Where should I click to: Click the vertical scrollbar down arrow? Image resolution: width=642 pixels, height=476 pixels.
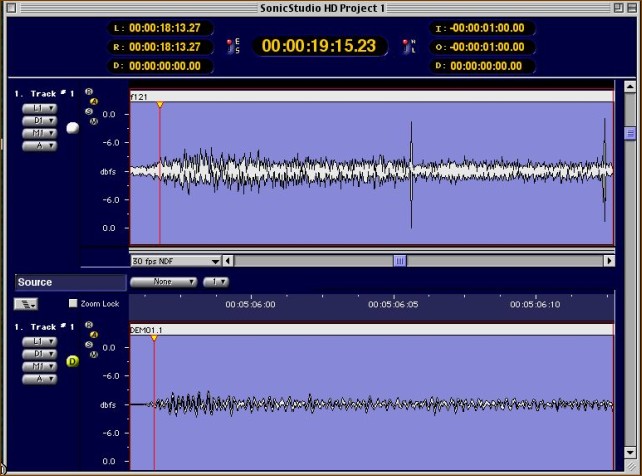point(630,452)
